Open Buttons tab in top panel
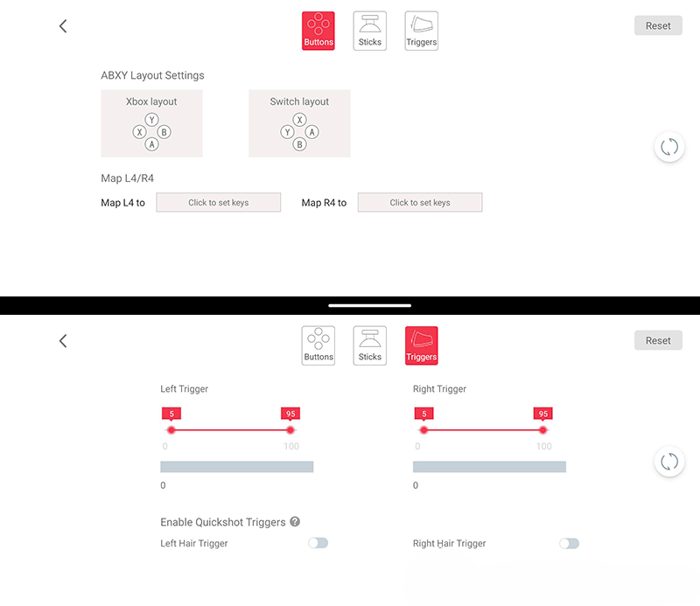This screenshot has width=700, height=606. tap(318, 31)
